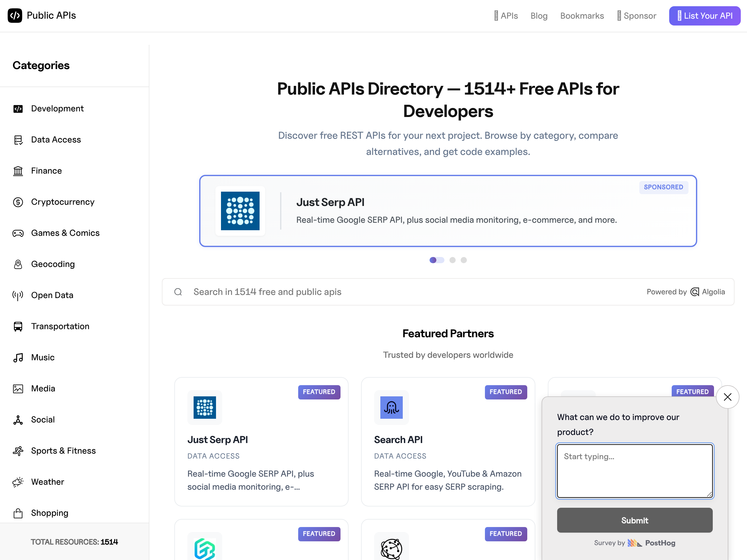Screen dimensions: 747x560
Task: Switch to the third carousel slide dot
Action: [464, 260]
